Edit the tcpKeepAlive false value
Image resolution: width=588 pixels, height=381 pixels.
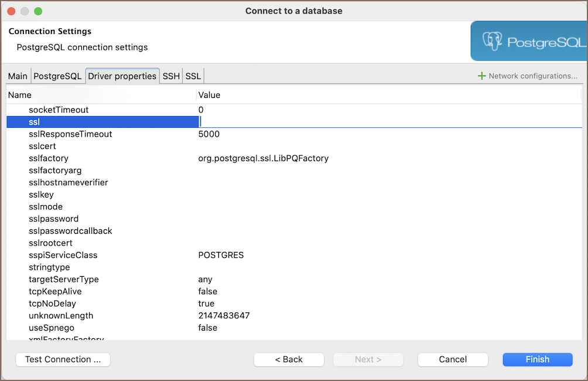coord(208,291)
